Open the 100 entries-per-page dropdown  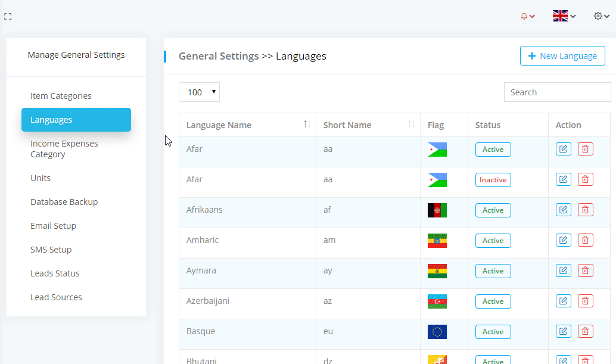coord(199,92)
